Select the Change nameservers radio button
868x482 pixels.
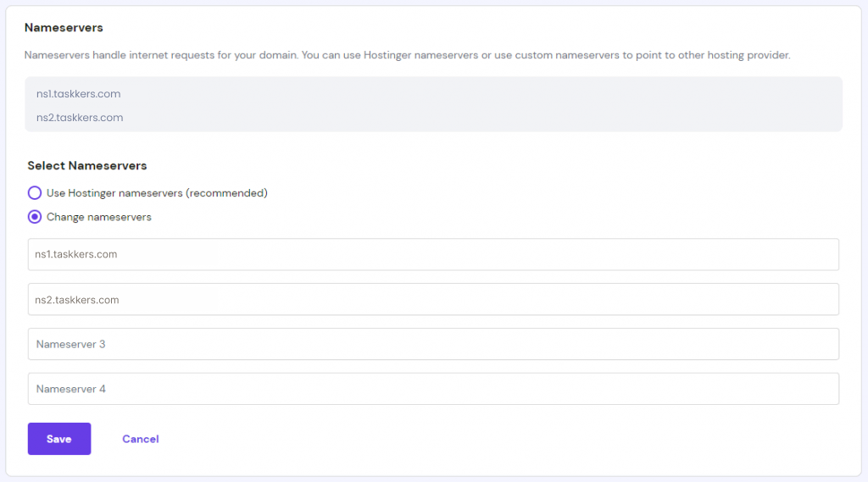click(x=35, y=217)
